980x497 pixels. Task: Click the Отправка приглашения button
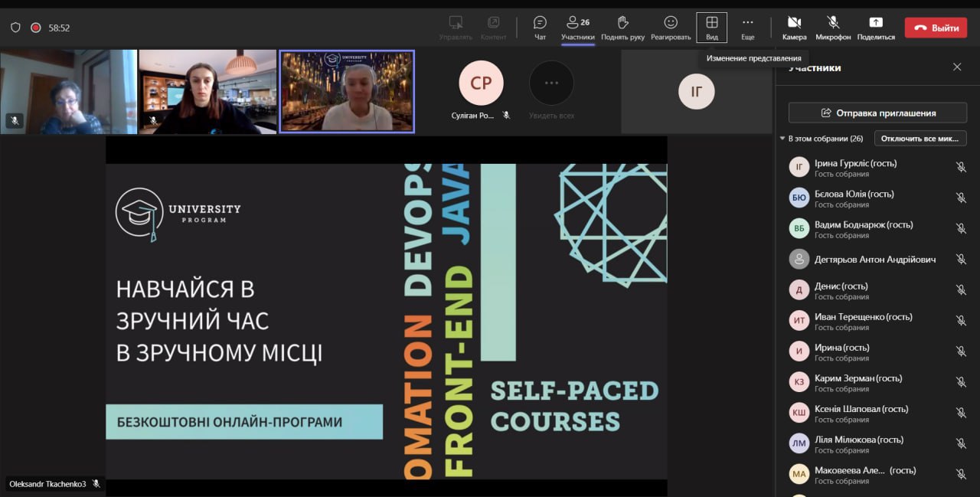tap(877, 113)
